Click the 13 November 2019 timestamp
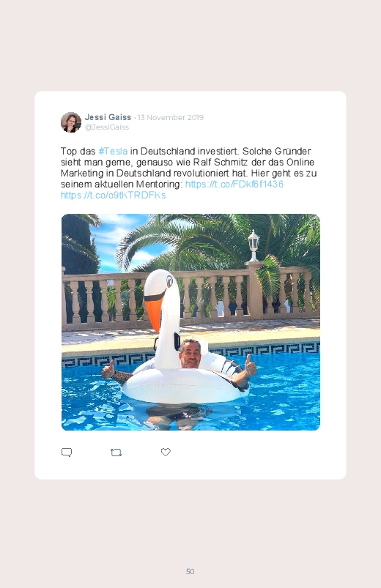 pyautogui.click(x=171, y=117)
